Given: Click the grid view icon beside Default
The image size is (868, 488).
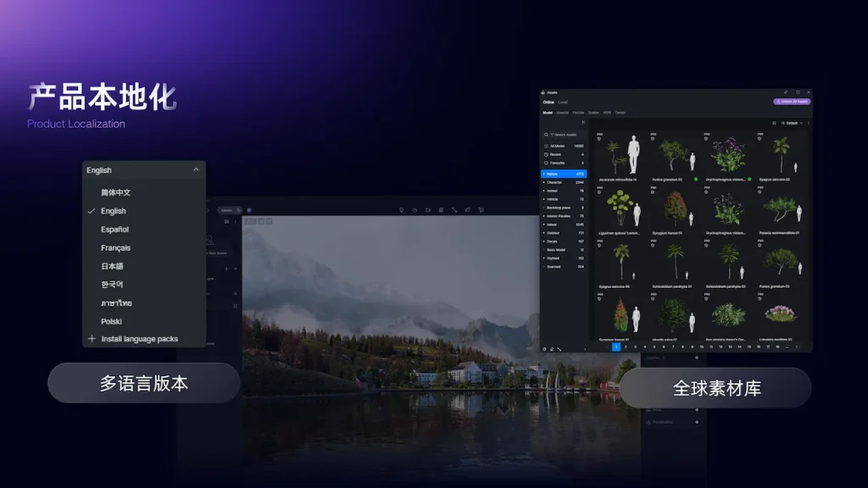Looking at the screenshot, I should (774, 123).
